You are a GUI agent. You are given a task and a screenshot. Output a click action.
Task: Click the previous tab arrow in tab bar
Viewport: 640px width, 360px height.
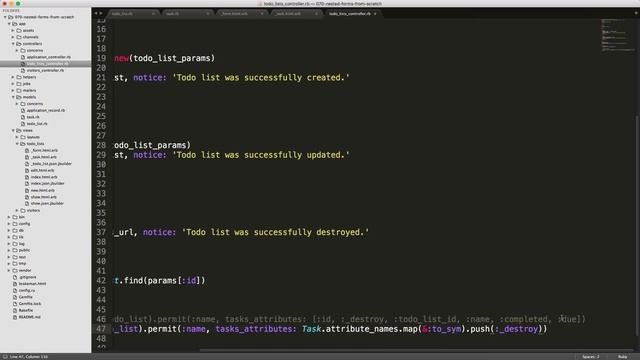point(96,13)
